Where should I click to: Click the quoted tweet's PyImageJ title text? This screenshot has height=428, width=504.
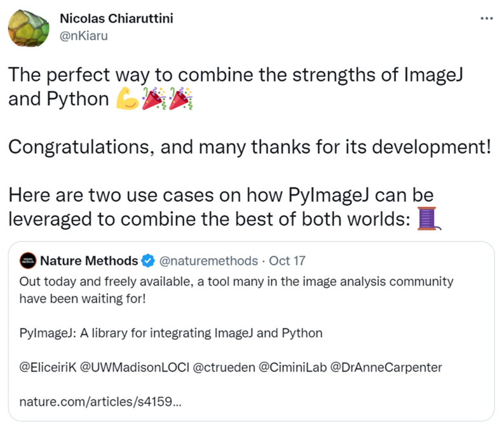click(x=171, y=333)
